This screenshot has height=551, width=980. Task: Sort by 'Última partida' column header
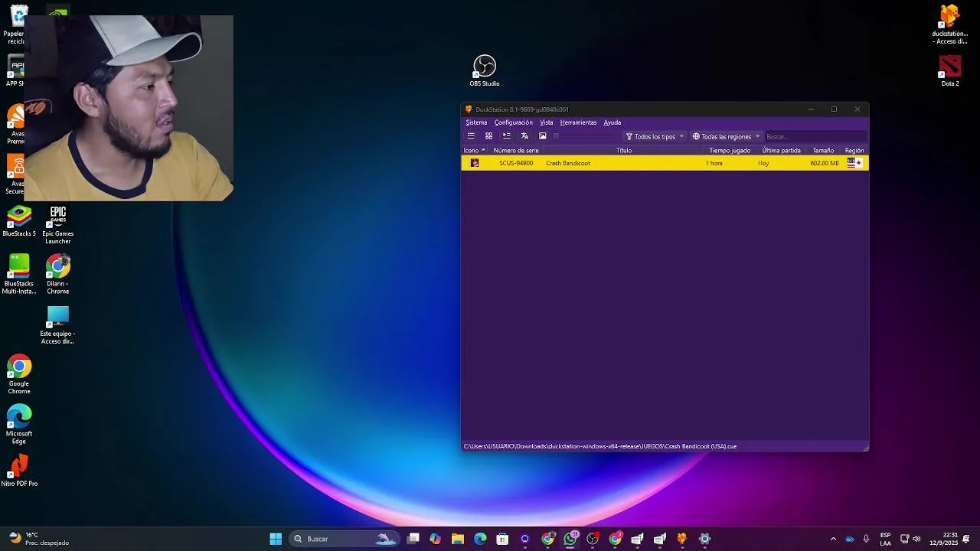tap(781, 150)
